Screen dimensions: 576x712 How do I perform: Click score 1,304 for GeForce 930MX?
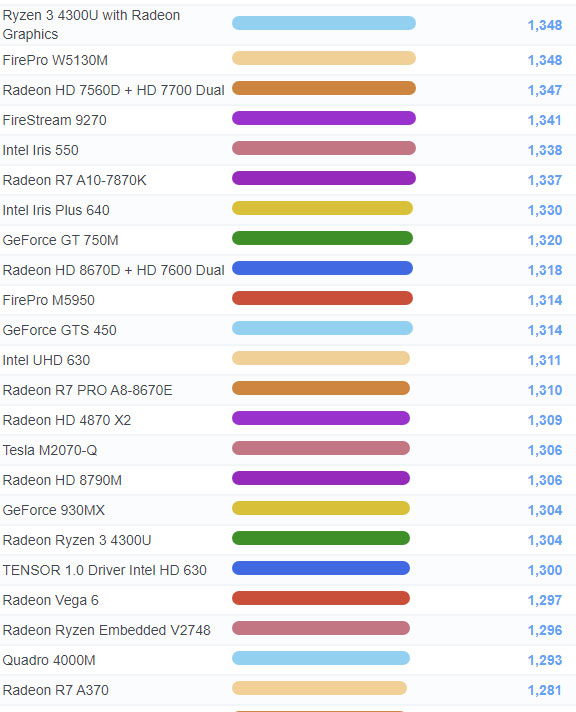[545, 510]
